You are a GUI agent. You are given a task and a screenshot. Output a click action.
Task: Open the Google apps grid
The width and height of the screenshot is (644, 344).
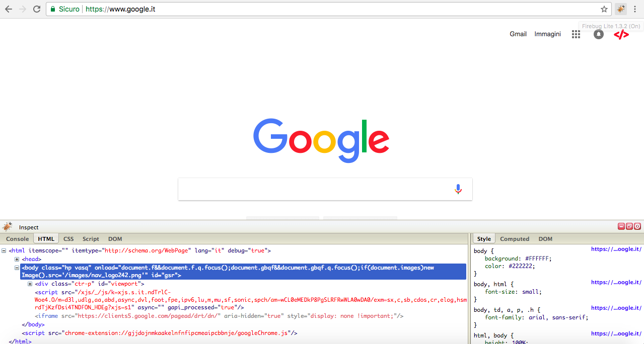(576, 34)
